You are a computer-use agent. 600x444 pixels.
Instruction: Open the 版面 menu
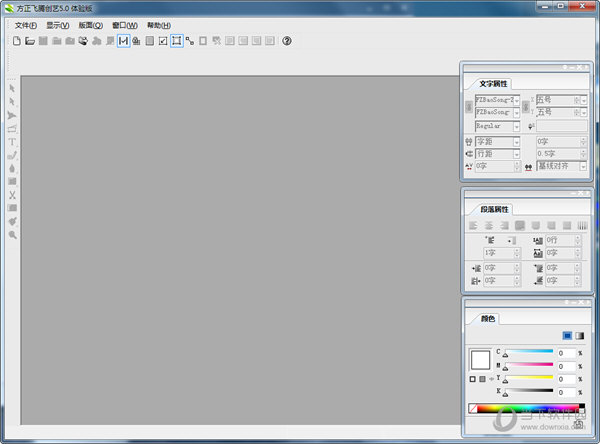tap(90, 25)
